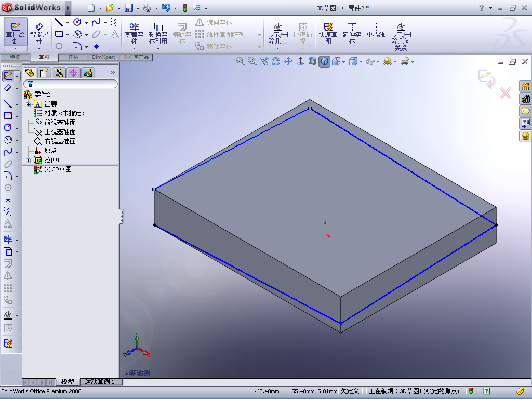Open the 评估 ribbon tab
The width and height of the screenshot is (532, 399).
tap(73, 57)
